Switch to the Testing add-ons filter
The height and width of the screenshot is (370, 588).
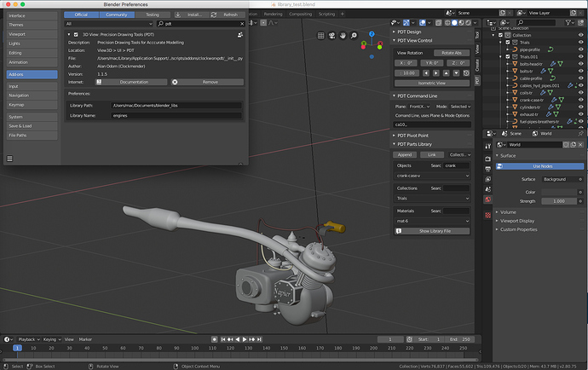[x=153, y=14]
